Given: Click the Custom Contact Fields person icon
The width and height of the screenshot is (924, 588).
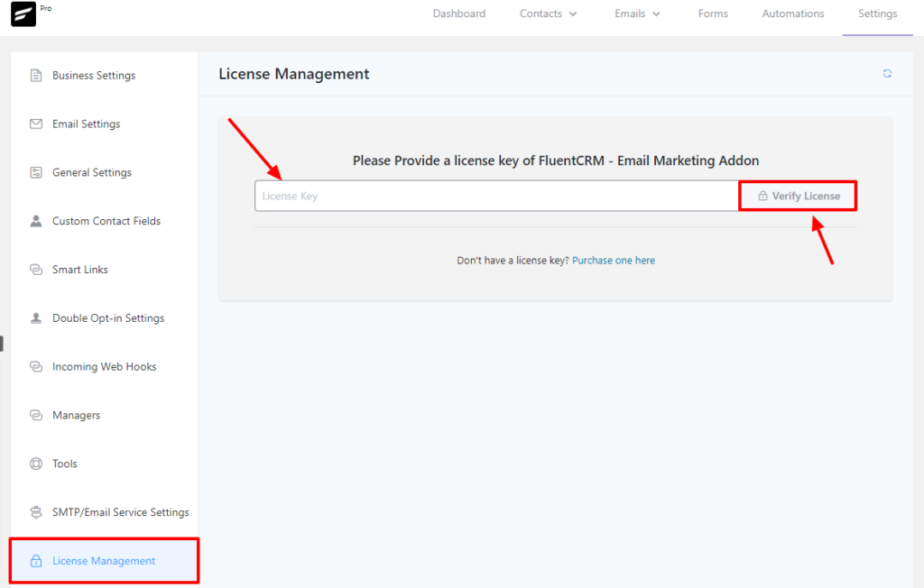Looking at the screenshot, I should (36, 221).
